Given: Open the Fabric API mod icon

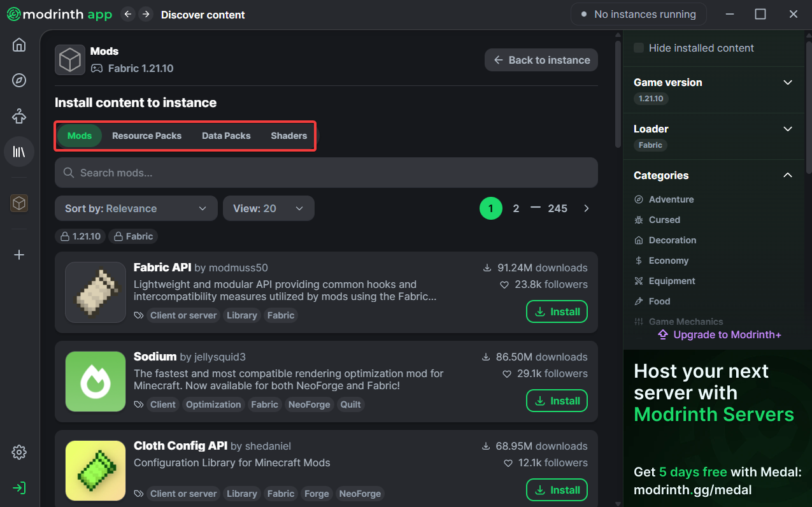Looking at the screenshot, I should (96, 292).
